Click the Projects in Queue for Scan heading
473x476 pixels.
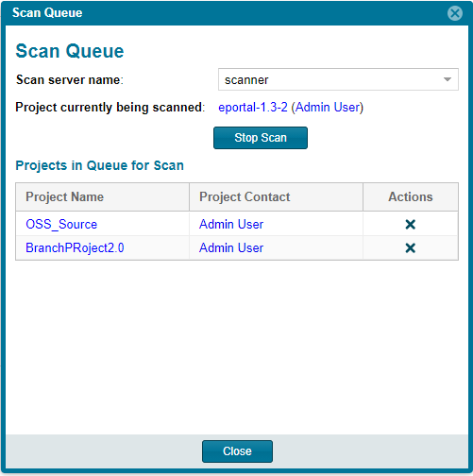coord(99,165)
